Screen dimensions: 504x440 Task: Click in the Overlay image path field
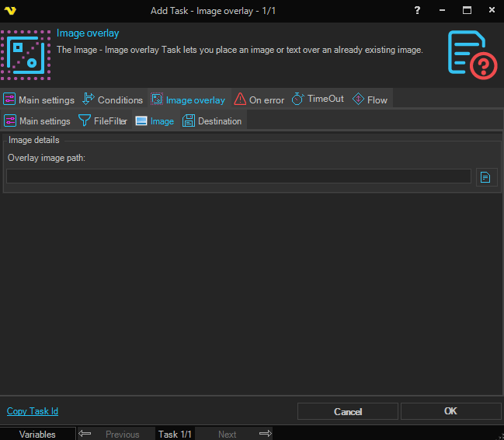[238, 176]
